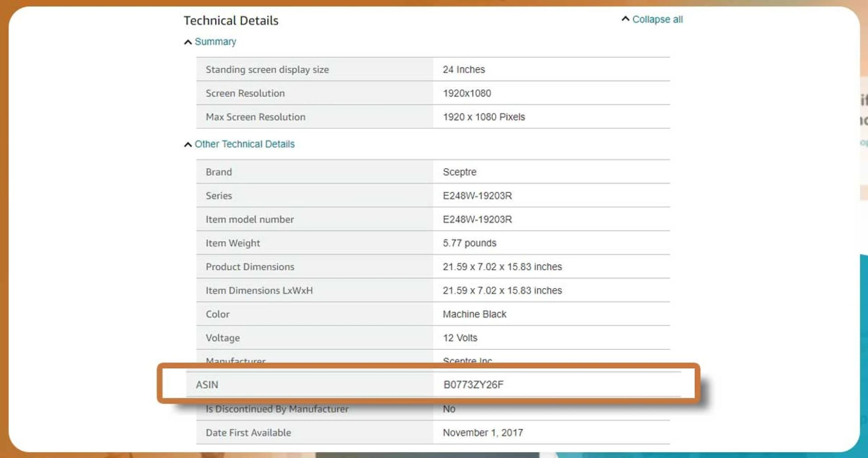Click the 'Voltage' row label
The image size is (868, 458).
223,338
